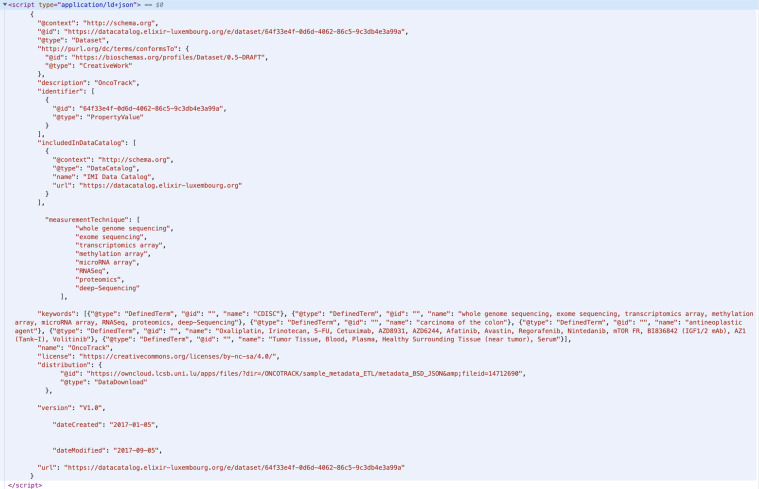Click the "includedInDataCatalog" key
The height and width of the screenshot is (489, 759).
coord(84,143)
